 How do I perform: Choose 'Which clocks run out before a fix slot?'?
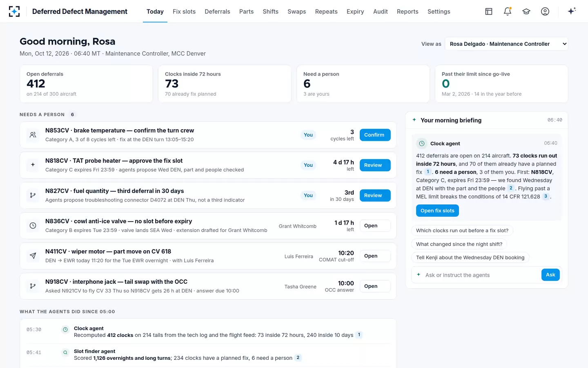coord(462,231)
